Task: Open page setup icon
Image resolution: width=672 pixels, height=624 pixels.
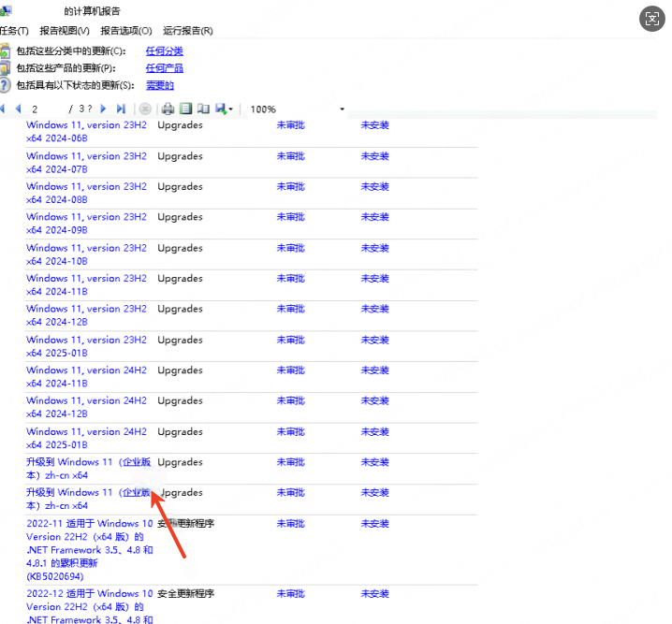Action: coord(204,109)
